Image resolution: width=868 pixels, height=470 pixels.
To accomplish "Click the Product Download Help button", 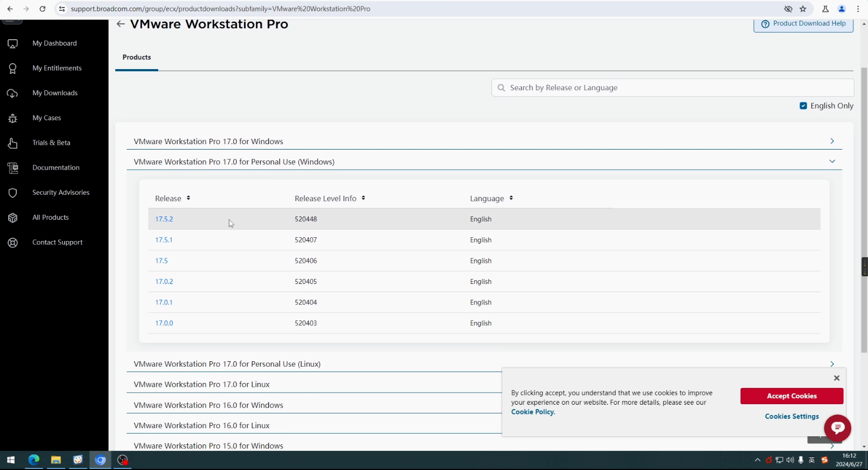I will [x=803, y=24].
